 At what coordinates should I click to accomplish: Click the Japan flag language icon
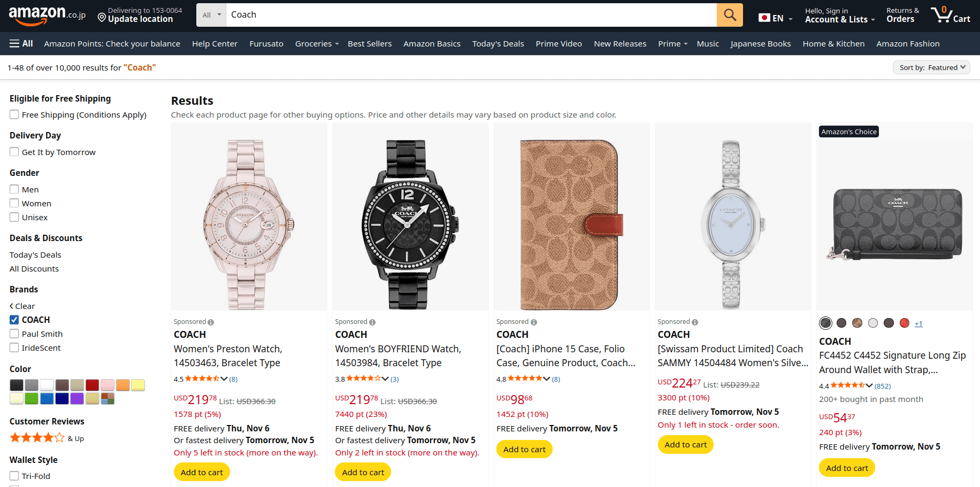(764, 18)
